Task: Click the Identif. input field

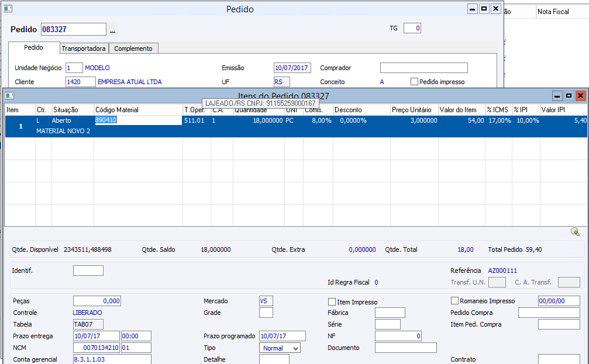Action: 88,271
